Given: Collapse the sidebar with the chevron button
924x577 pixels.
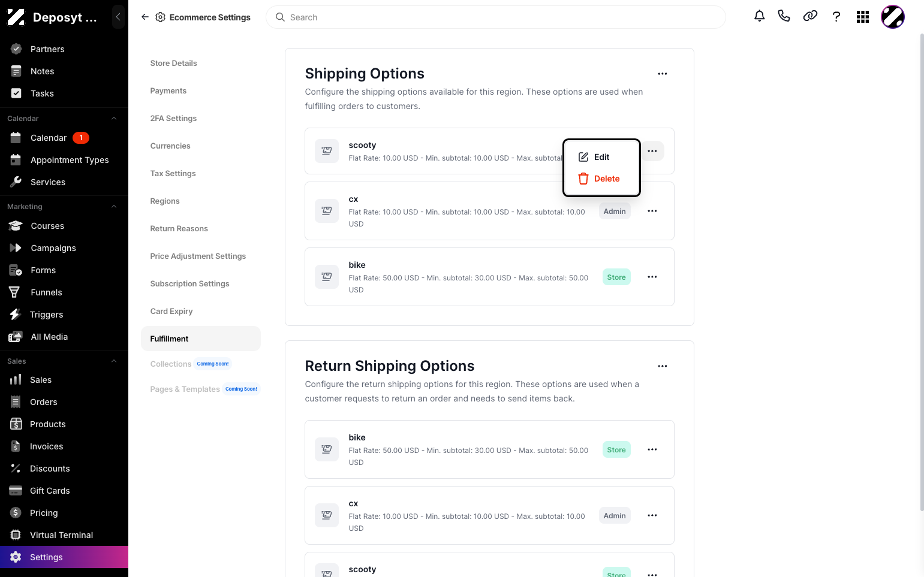Looking at the screenshot, I should point(118,17).
